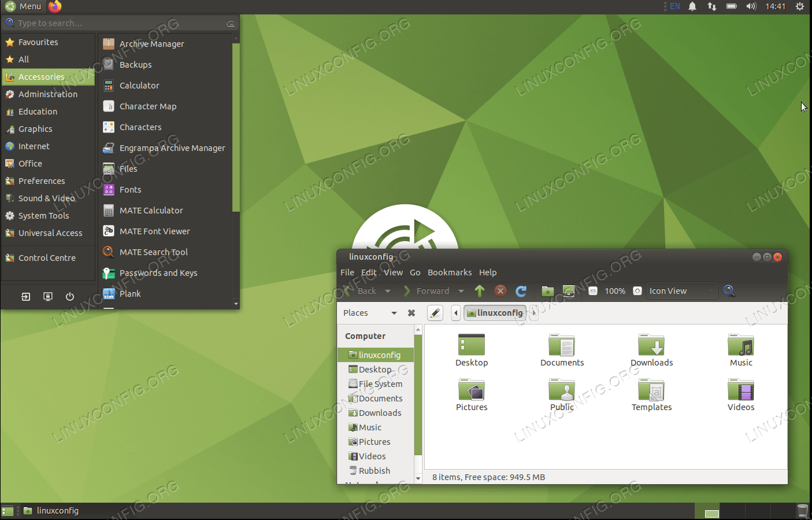The image size is (812, 520).
Task: Click the stop loading button in file manager
Action: (500, 291)
